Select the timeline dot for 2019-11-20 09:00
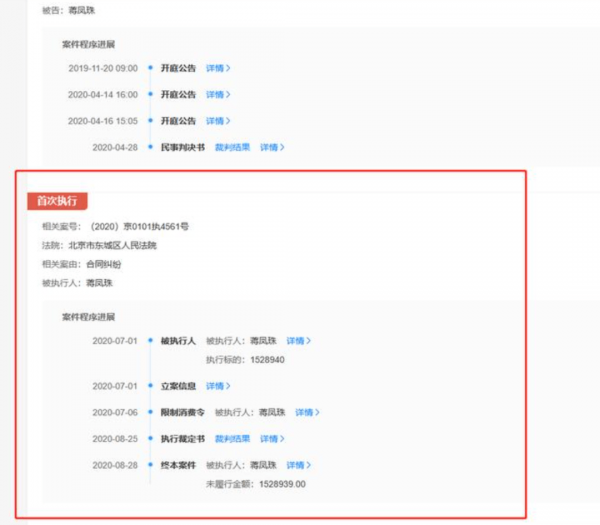Image resolution: width=600 pixels, height=525 pixels. click(150, 68)
